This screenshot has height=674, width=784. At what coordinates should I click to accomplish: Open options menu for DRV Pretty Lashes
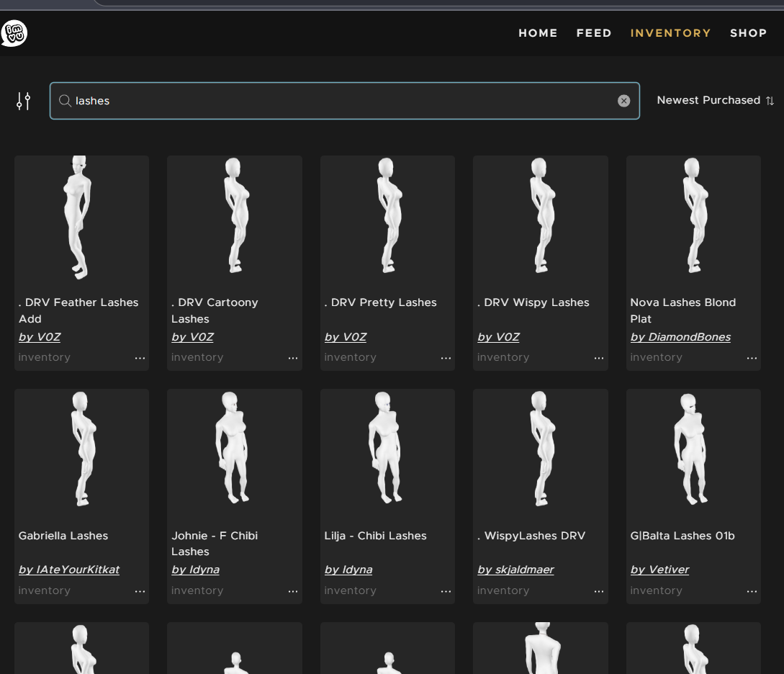click(446, 358)
